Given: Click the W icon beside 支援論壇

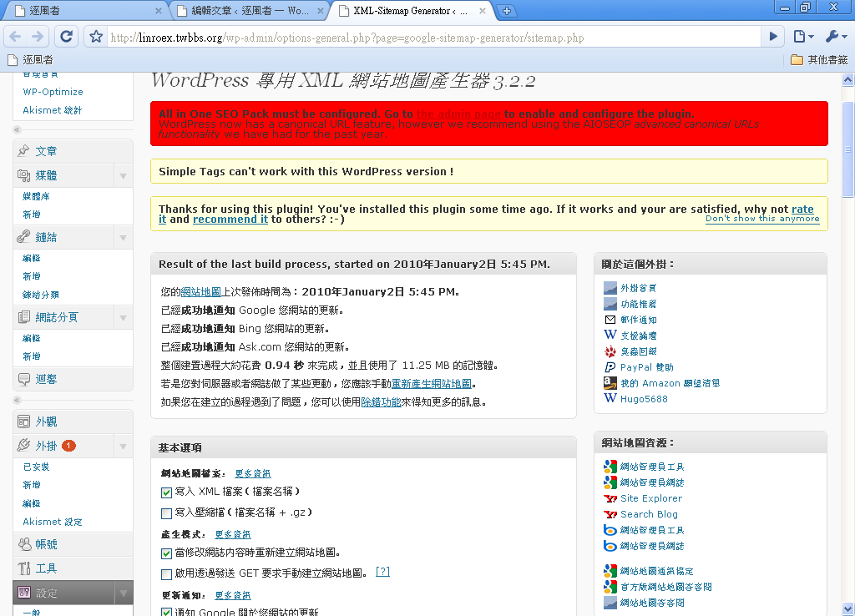Looking at the screenshot, I should click(x=610, y=336).
